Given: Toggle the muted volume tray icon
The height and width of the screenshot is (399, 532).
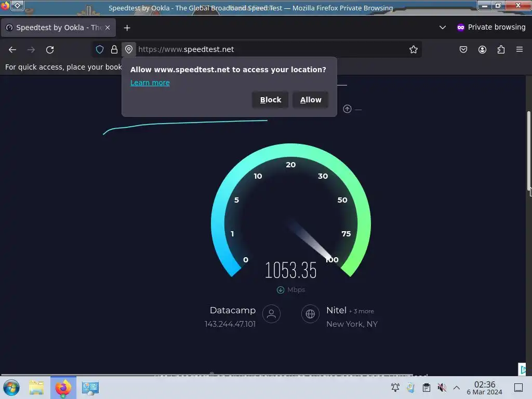Looking at the screenshot, I should [442, 387].
